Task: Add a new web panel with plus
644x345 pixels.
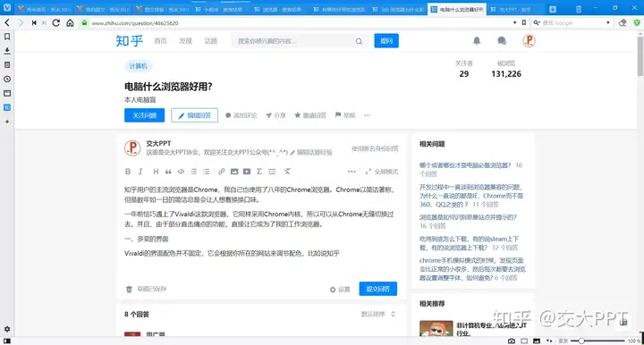Action: [7, 122]
